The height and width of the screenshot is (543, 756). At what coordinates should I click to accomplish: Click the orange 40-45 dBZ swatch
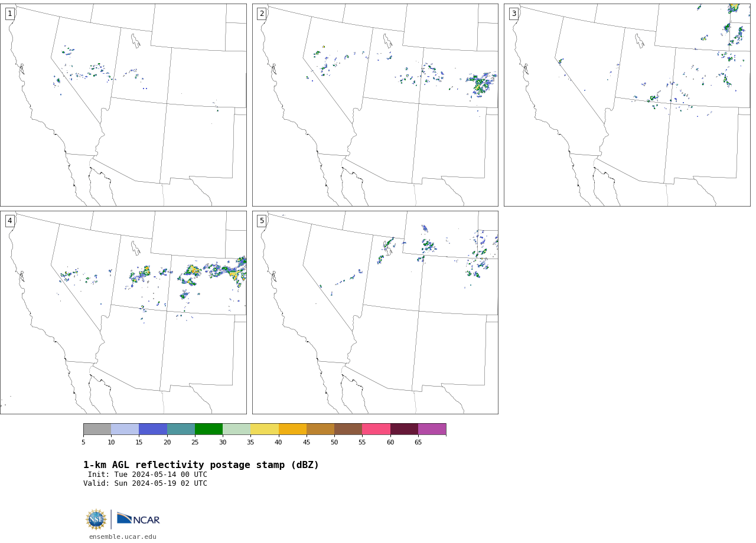pyautogui.click(x=292, y=429)
